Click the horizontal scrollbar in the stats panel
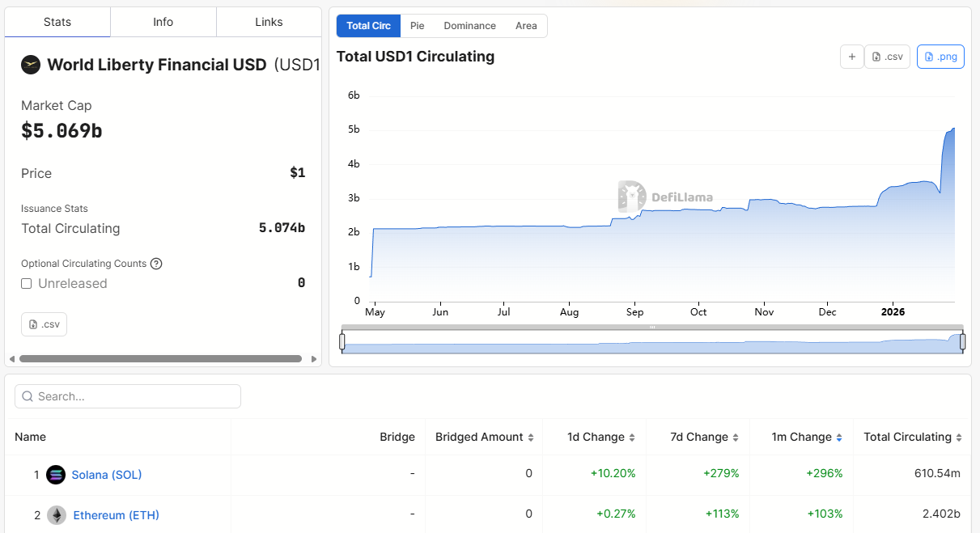 160,358
